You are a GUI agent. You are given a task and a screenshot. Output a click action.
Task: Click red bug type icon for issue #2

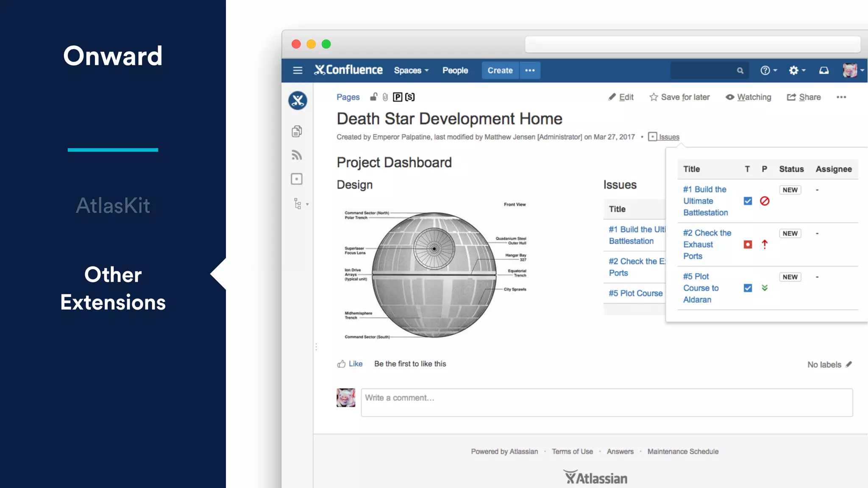coord(748,244)
